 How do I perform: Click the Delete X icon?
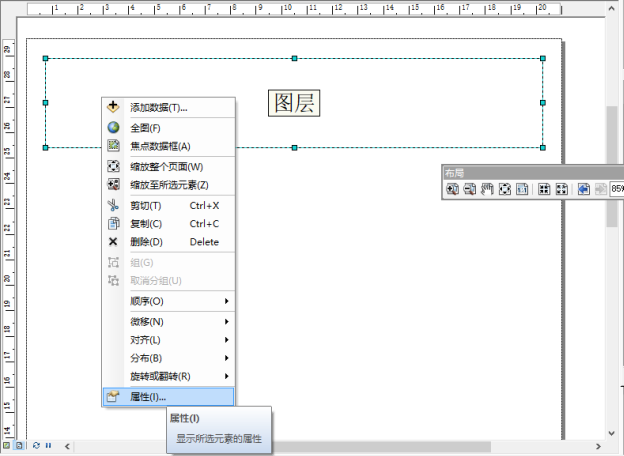113,242
